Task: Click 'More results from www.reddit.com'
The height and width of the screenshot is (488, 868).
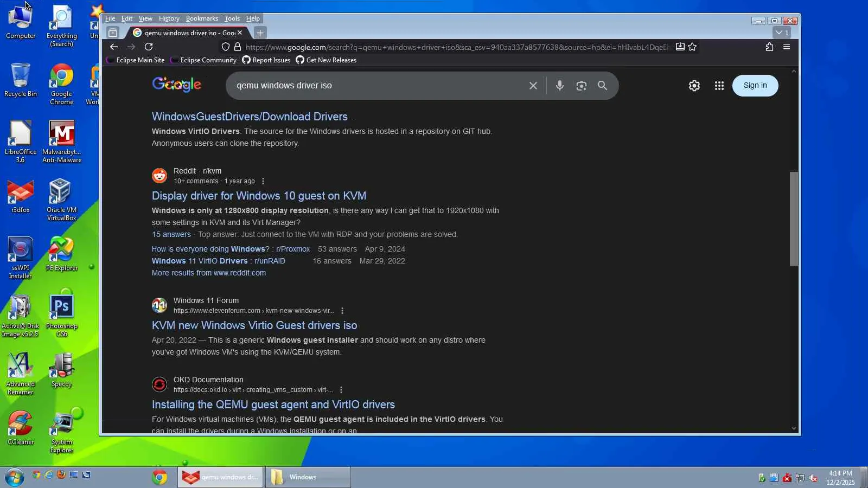Action: (209, 273)
